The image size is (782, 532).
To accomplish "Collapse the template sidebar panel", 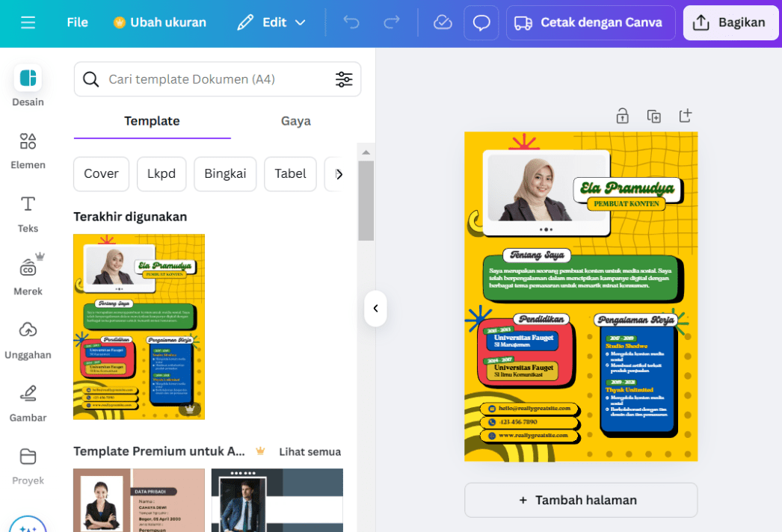I will tap(375, 308).
